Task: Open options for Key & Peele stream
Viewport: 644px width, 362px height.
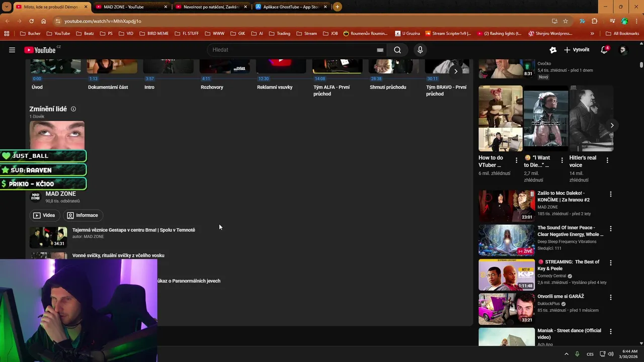Action: pyautogui.click(x=611, y=263)
